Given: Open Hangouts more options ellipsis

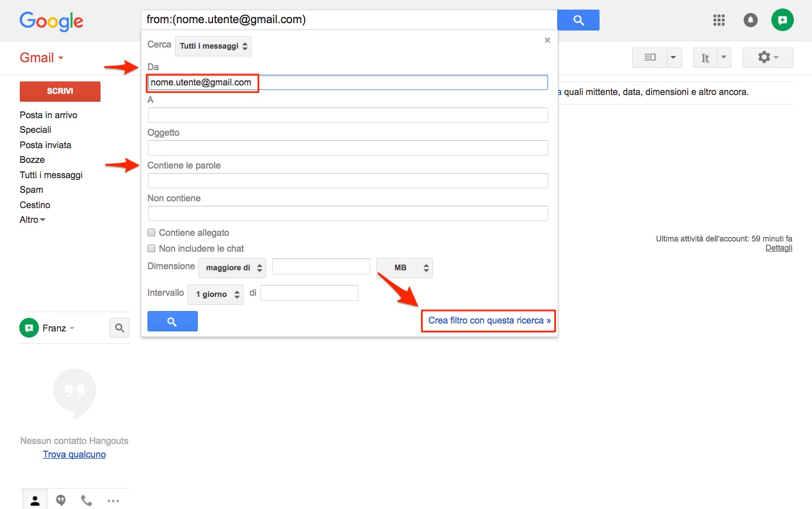Looking at the screenshot, I should click(x=113, y=501).
